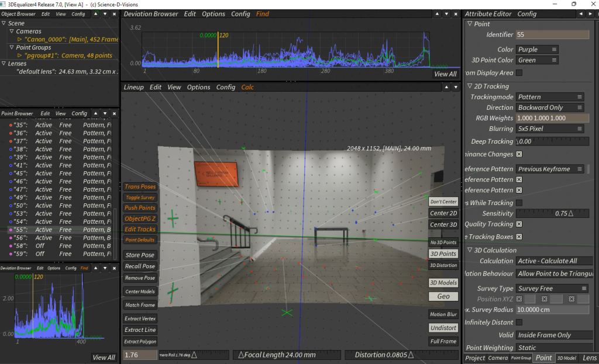Close the small Deviation Browser panel
Image resolution: width=599 pixels, height=364 pixels.
coord(114,268)
